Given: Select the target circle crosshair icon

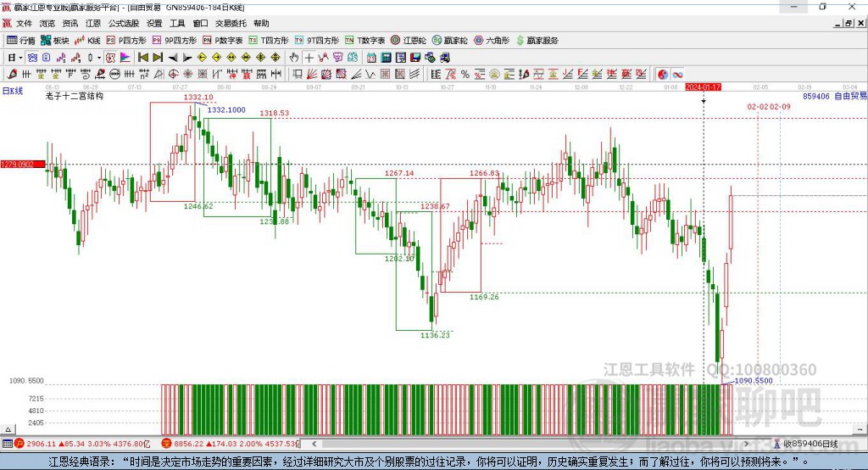Looking at the screenshot, I should (173, 75).
